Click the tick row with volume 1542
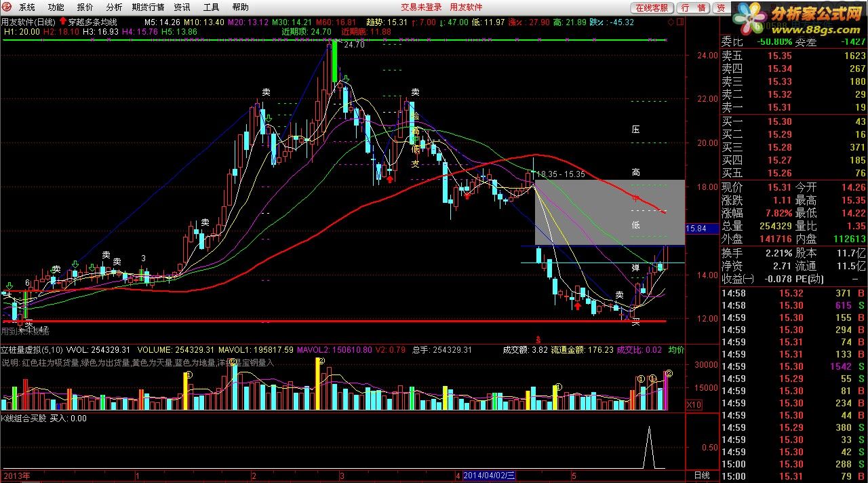The width and height of the screenshot is (868, 483). [793, 366]
